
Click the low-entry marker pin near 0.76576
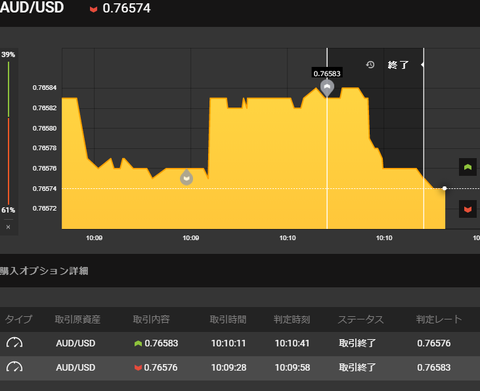(x=187, y=177)
